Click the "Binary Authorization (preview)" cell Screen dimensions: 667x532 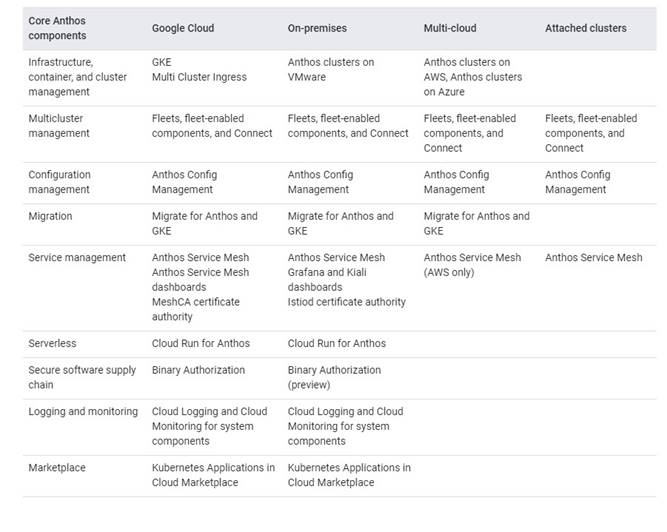tap(334, 377)
